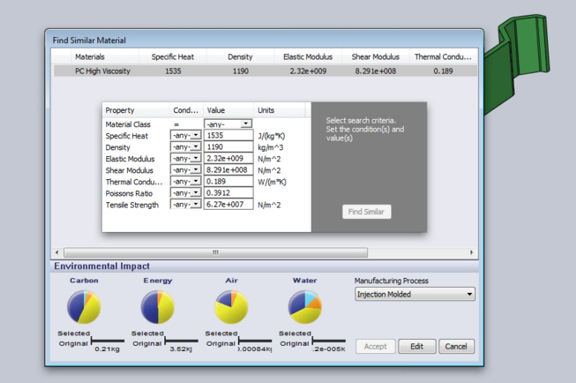Click the Value column header
The image size is (576, 383).
(228, 110)
